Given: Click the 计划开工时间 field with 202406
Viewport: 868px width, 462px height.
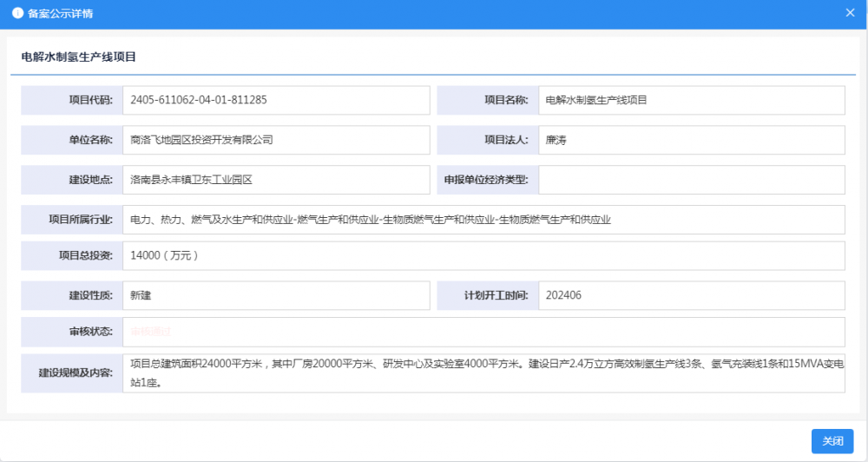Looking at the screenshot, I should 691,295.
